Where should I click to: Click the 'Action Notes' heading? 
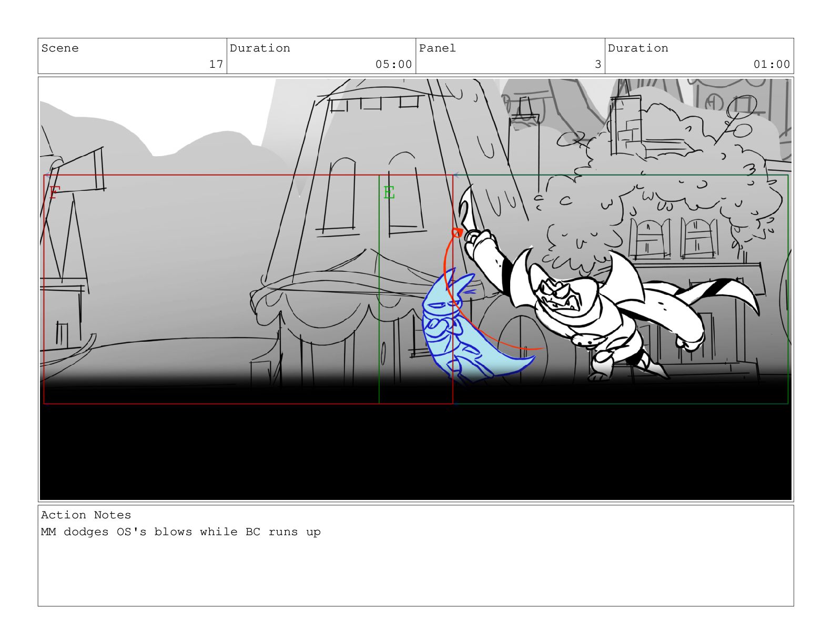coord(86,515)
